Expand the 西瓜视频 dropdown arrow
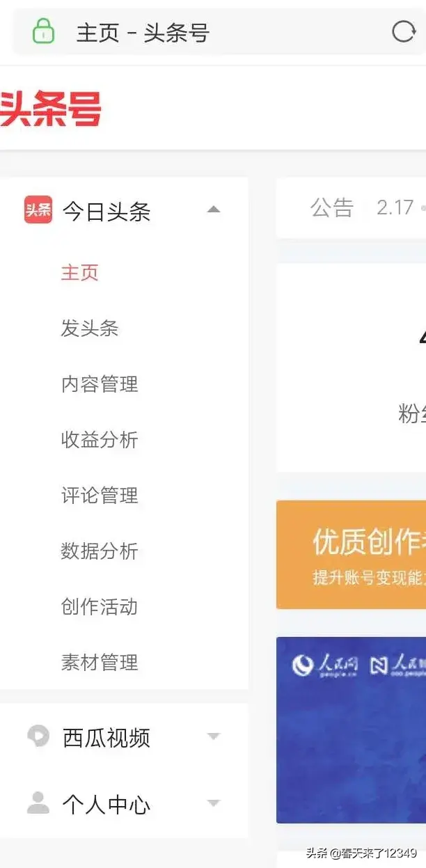Viewport: 426px width, 868px height. [214, 736]
